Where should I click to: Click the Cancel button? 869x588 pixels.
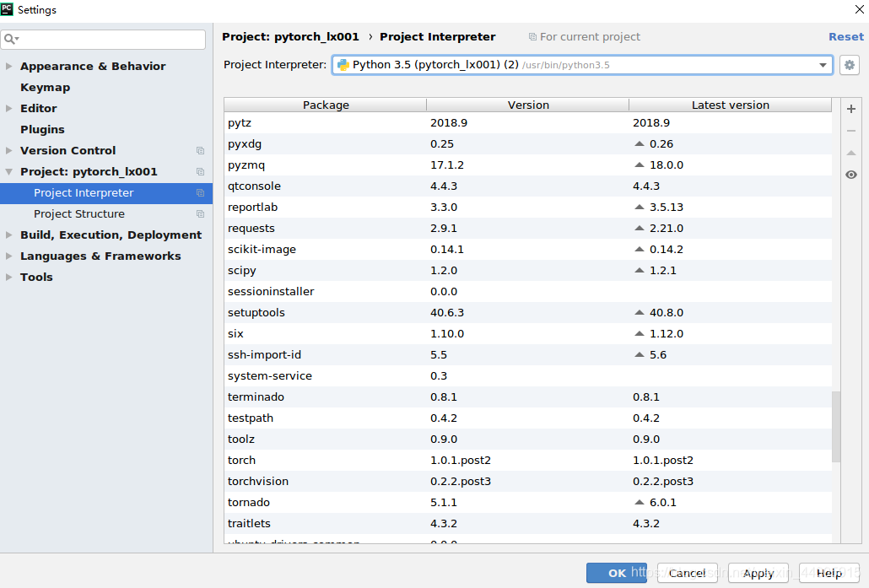coord(688,573)
